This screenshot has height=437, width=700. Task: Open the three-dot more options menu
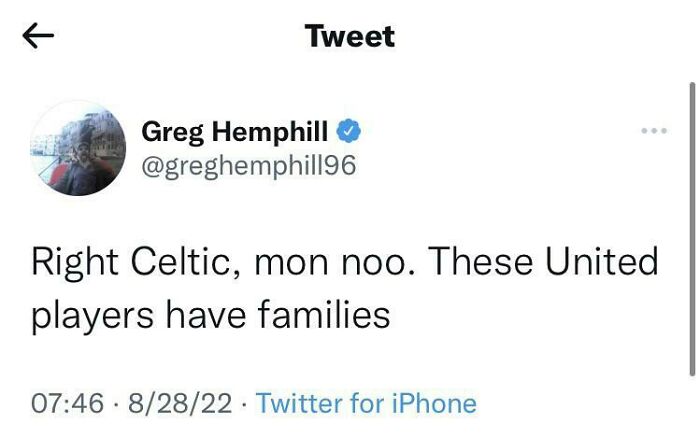click(654, 131)
